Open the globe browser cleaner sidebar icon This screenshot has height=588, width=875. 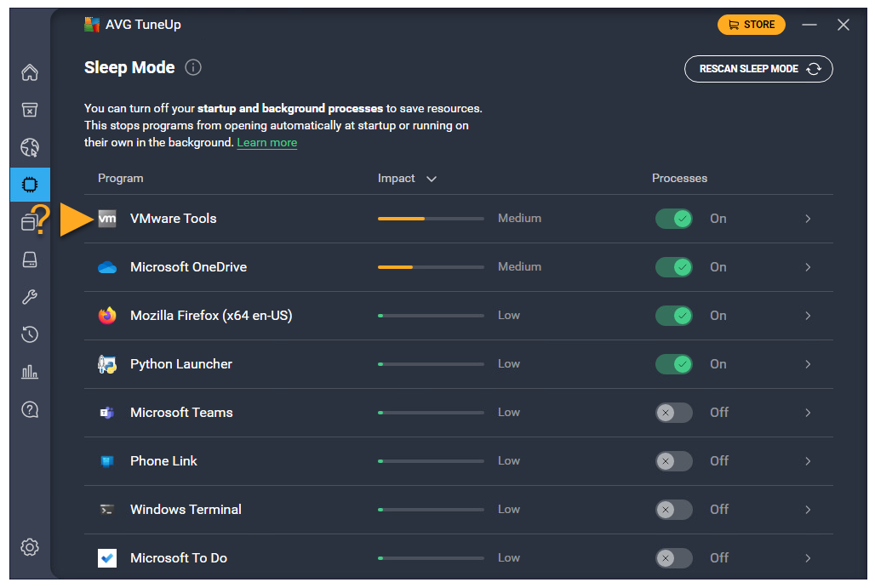tap(30, 148)
